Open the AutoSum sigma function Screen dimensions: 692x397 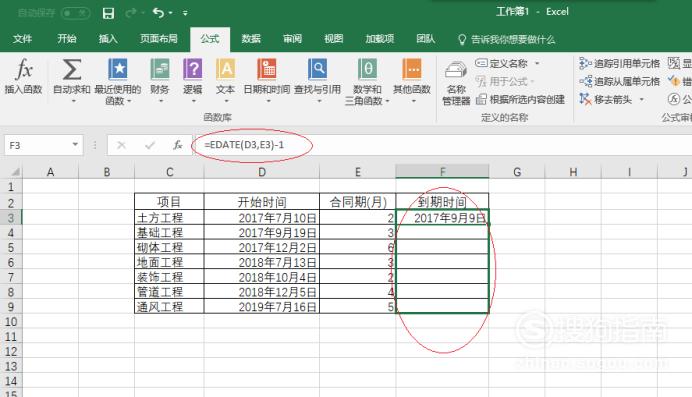pos(72,70)
